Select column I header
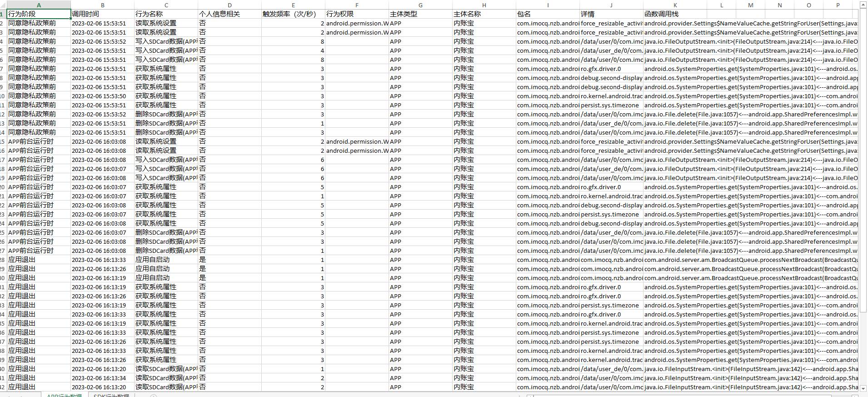The height and width of the screenshot is (397, 868). (548, 5)
